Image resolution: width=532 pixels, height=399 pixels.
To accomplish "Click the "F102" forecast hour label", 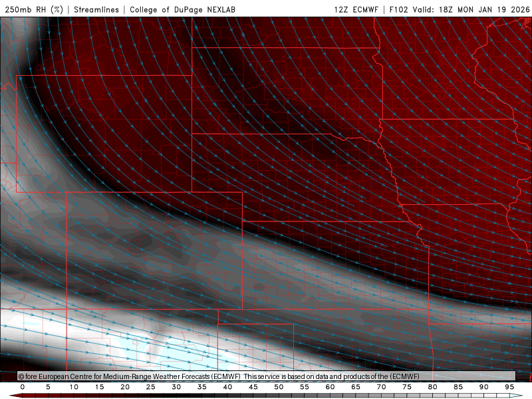I will click(x=398, y=9).
